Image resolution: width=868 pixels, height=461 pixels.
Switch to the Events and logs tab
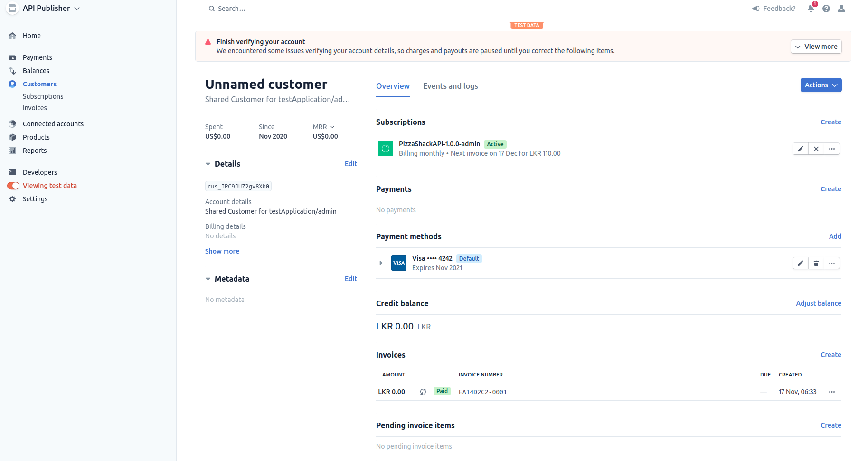point(450,86)
